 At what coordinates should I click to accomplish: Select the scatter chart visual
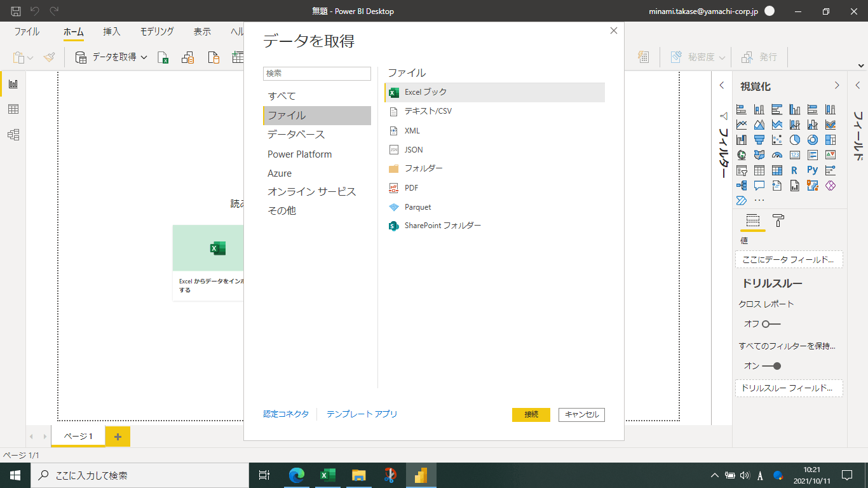point(777,140)
